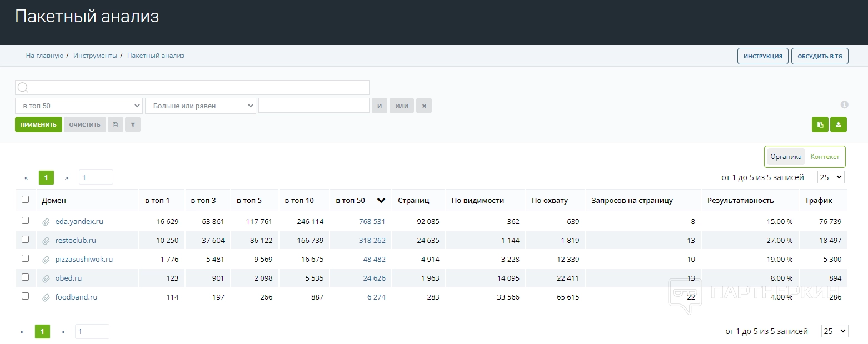Select the obed.ru row checkbox
Screen dimensions: 868x344
[25, 277]
